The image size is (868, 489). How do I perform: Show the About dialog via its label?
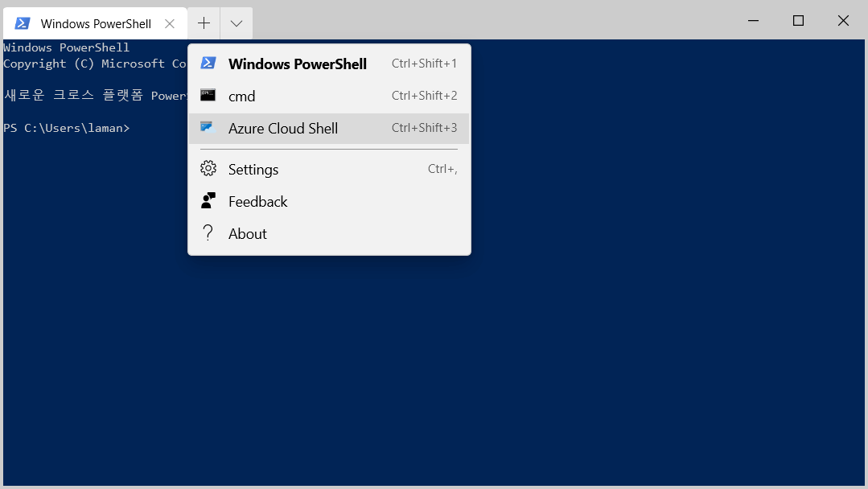coord(247,234)
